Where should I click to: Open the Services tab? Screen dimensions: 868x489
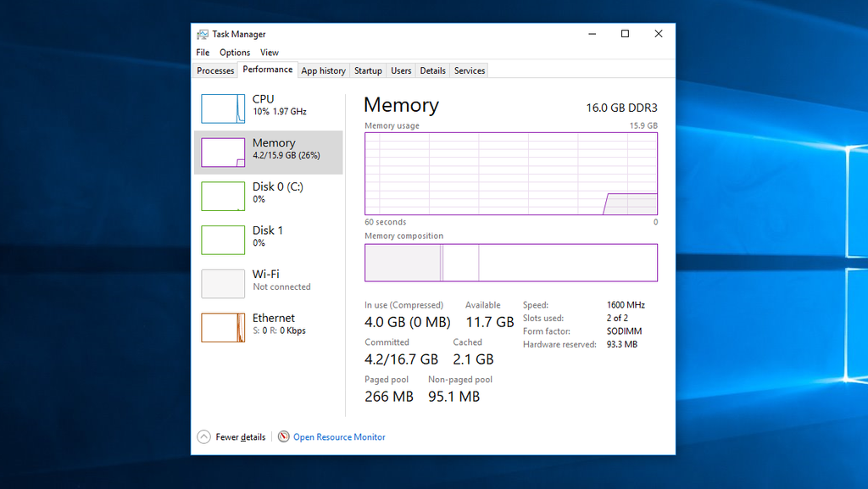click(470, 71)
